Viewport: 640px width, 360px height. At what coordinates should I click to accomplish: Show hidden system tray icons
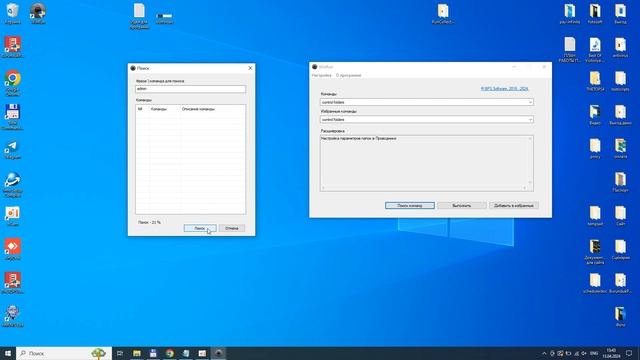[x=544, y=353]
